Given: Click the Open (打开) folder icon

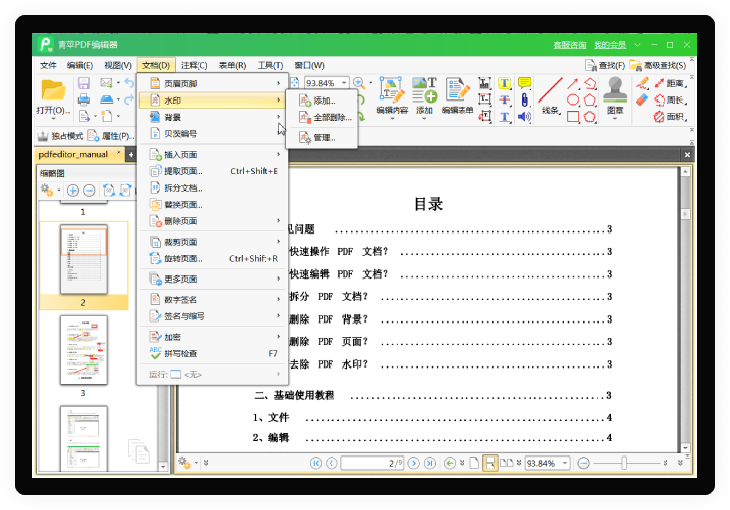Looking at the screenshot, I should [x=53, y=90].
